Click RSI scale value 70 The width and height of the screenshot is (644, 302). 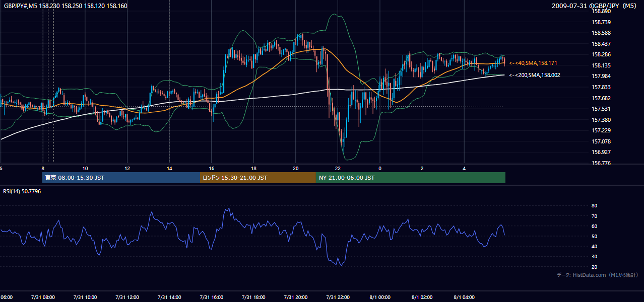point(594,216)
